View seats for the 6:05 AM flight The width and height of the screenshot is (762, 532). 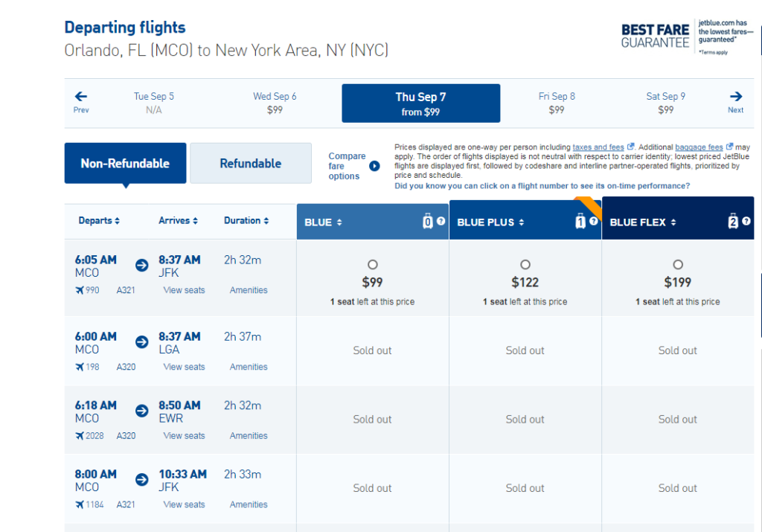[184, 290]
